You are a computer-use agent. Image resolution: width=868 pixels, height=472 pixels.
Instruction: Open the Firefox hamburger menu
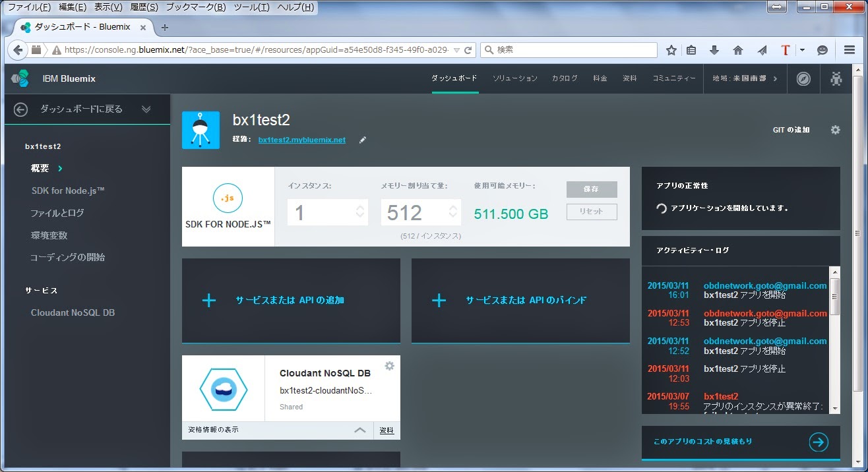coord(850,50)
